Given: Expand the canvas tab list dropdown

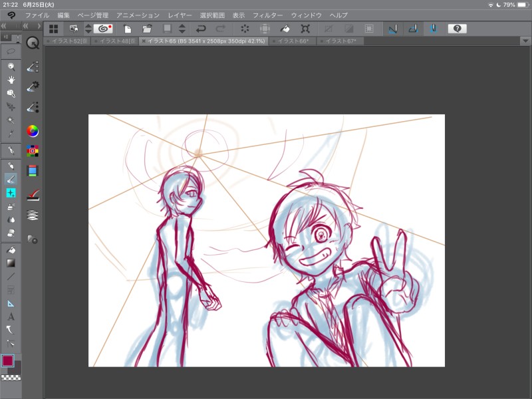Looking at the screenshot, I should tap(525, 41).
